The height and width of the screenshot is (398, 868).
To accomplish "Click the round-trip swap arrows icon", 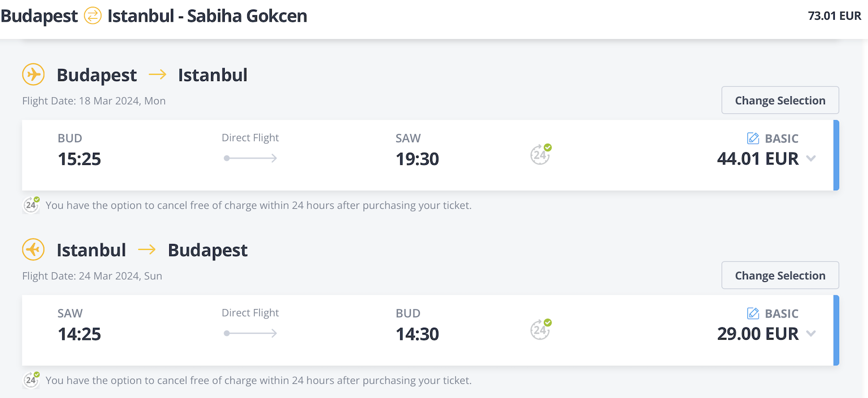I will point(92,16).
